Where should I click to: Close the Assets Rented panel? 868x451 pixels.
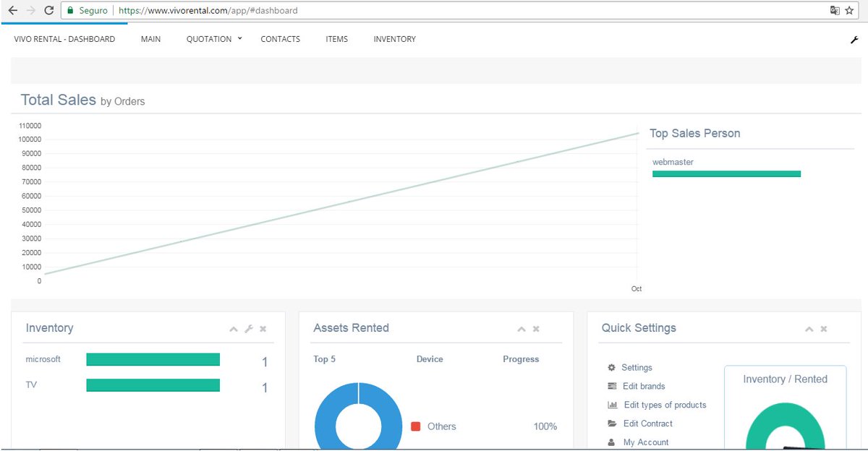[536, 329]
